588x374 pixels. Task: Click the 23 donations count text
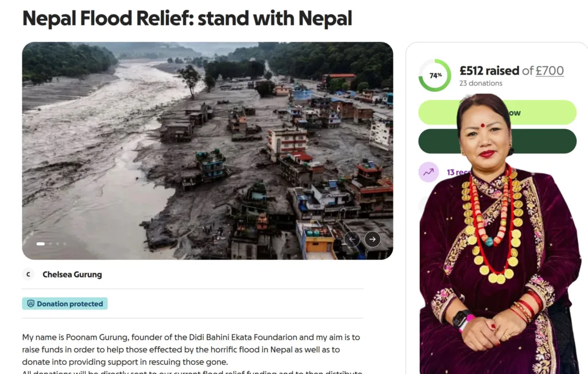click(x=481, y=83)
